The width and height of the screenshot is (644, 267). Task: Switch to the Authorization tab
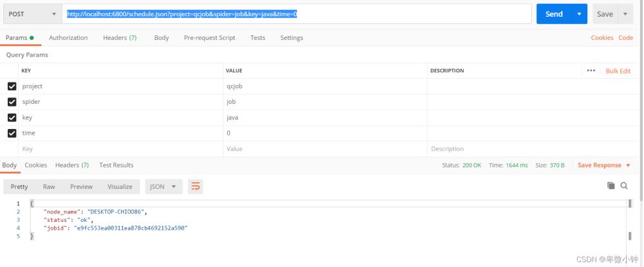(68, 38)
